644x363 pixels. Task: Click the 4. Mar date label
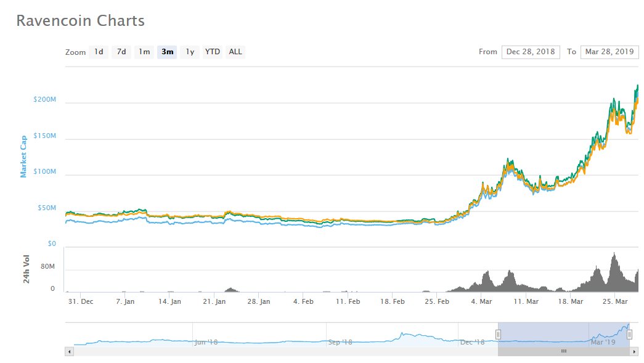coord(481,301)
